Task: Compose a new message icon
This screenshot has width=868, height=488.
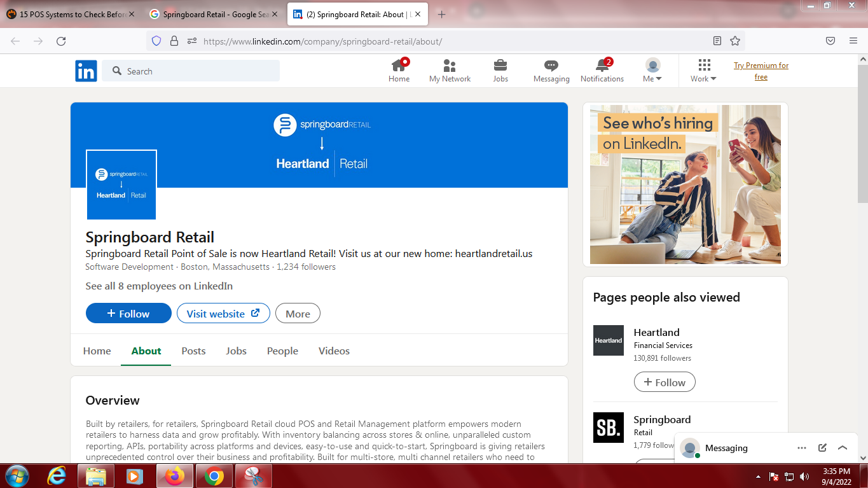Action: [822, 448]
